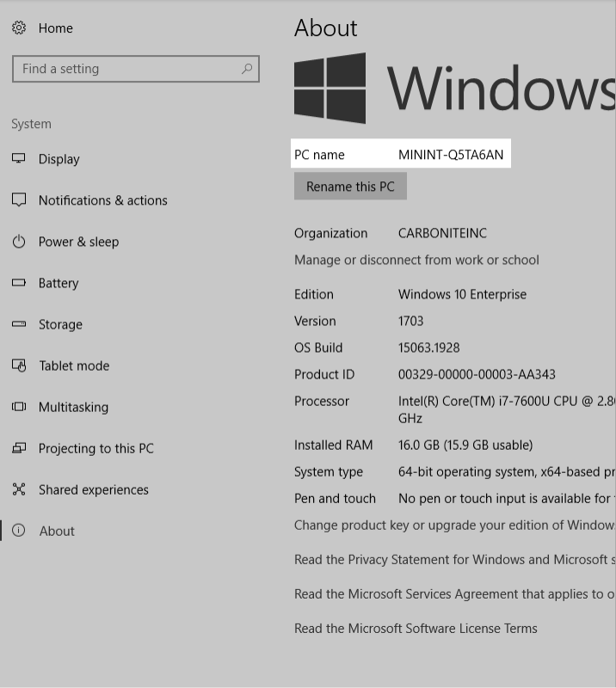Click the Product ID 00329-00000-00003-AA343
The height and width of the screenshot is (688, 616).
point(477,374)
